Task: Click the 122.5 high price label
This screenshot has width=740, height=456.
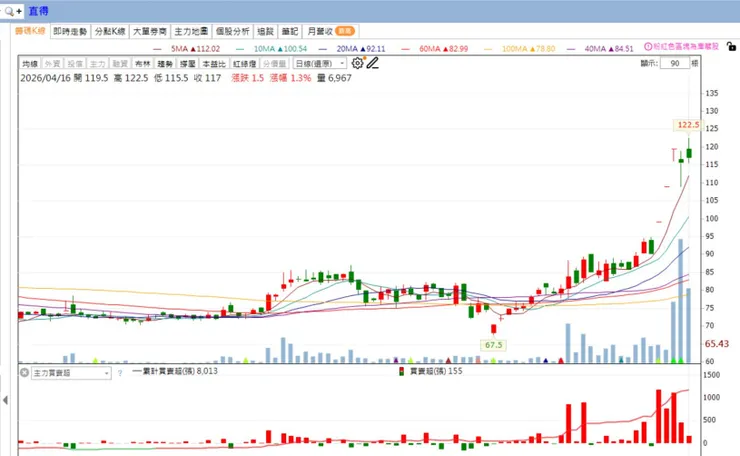Action: (x=688, y=125)
